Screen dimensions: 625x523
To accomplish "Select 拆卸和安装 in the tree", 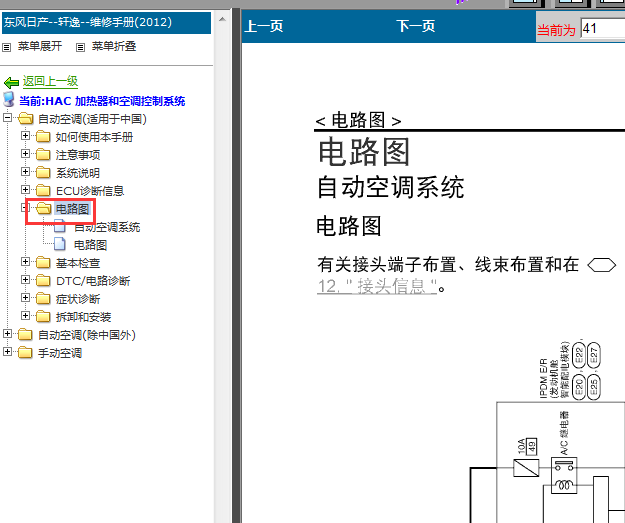I will click(x=83, y=317).
